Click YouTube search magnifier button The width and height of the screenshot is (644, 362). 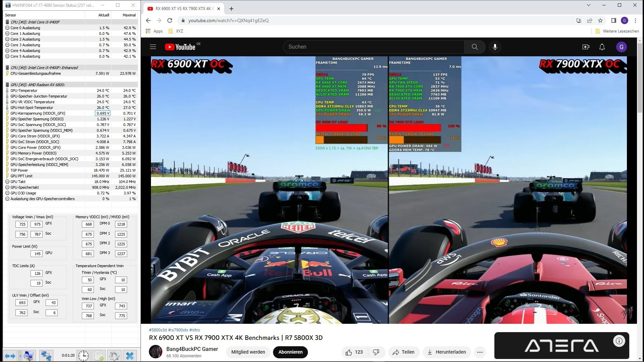coord(475,47)
